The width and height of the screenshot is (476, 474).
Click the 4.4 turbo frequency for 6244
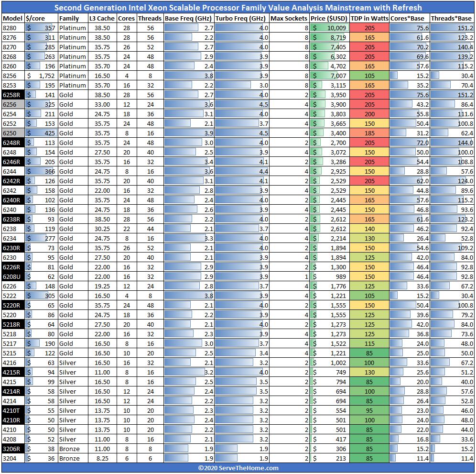242,171
